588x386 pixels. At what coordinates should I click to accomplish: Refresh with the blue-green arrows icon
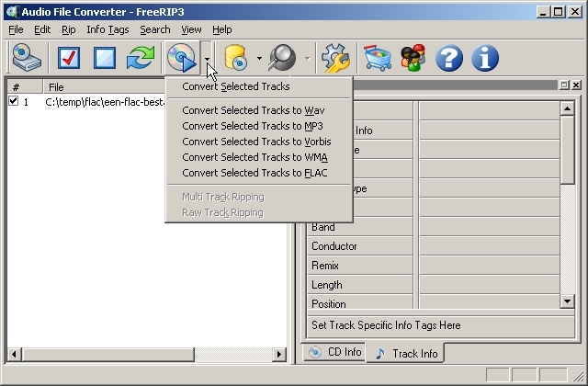[x=141, y=58]
